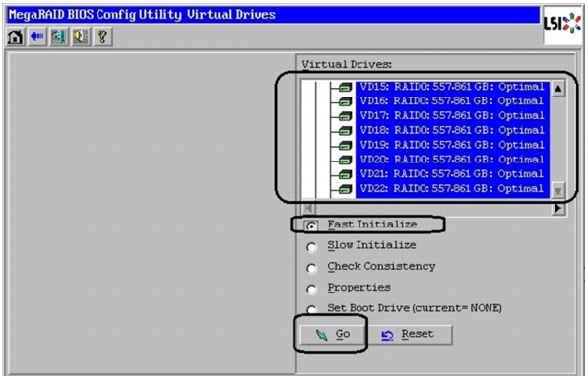Select VD17: RAID0: 557.861 GB row
The image size is (588, 389).
[x=452, y=116]
